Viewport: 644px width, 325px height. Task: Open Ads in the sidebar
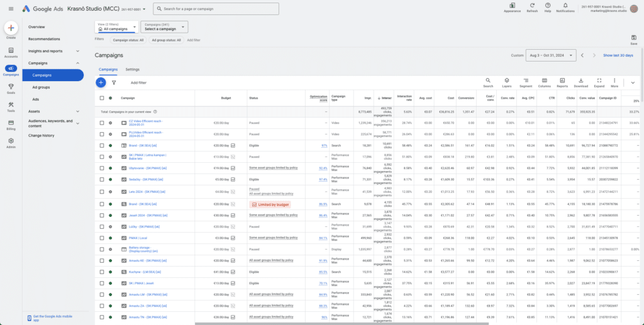pyautogui.click(x=36, y=99)
